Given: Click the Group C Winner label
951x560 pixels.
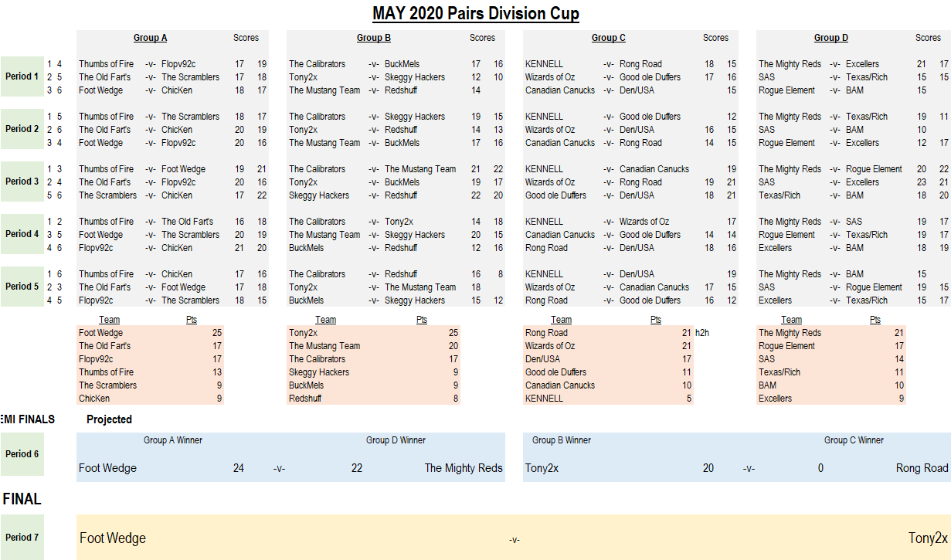Looking at the screenshot, I should [854, 440].
